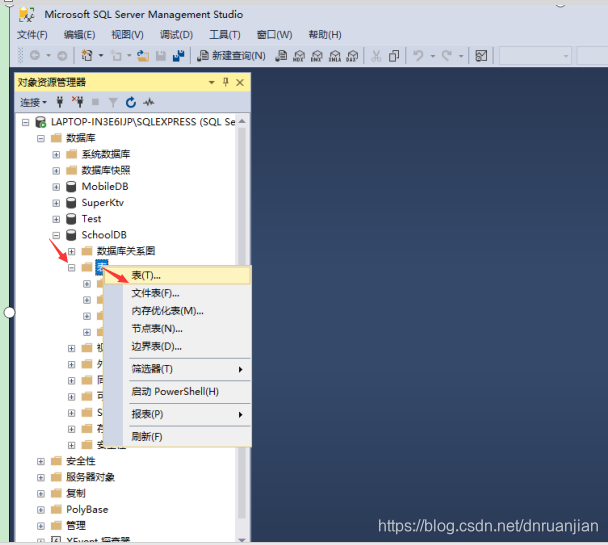This screenshot has width=608, height=545.
Task: Click the Save All icon
Action: point(178,56)
